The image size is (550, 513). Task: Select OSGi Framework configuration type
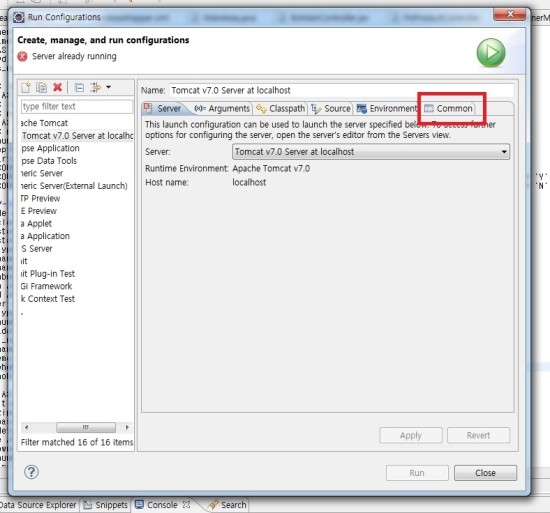[x=46, y=286]
